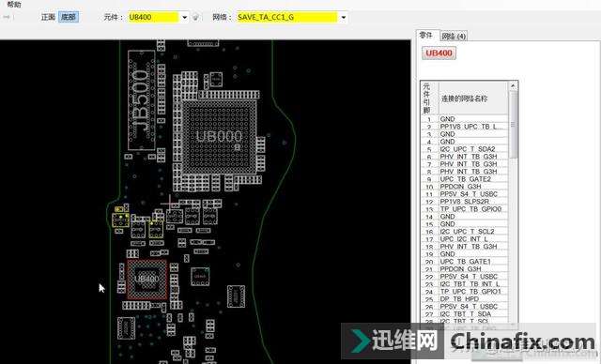The image size is (601, 364).
Task: Click the small arrow icon at toolbar left
Action: (8, 17)
